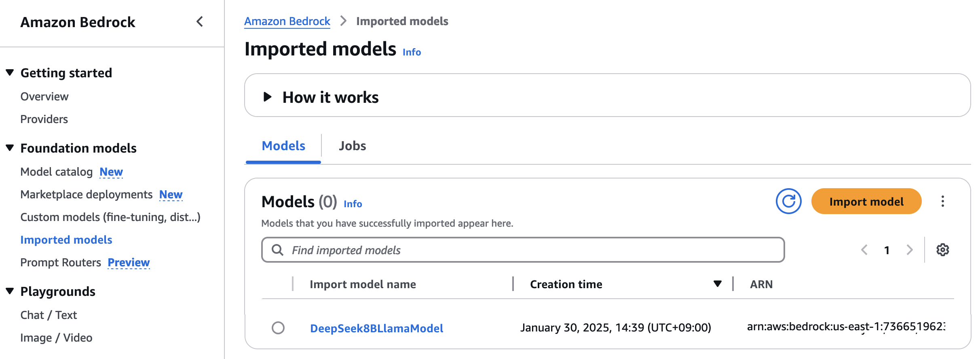Open table preferences gear icon
Screen dimensions: 980x359
[x=942, y=250]
